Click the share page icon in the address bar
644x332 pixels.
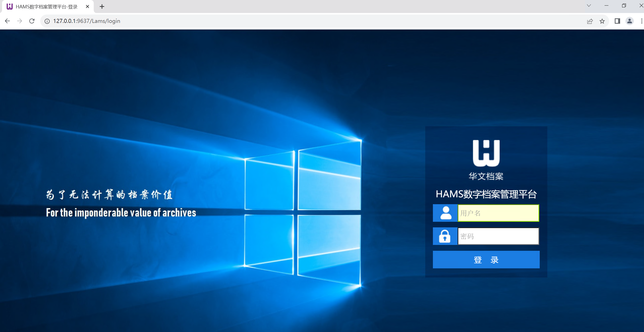pyautogui.click(x=590, y=21)
